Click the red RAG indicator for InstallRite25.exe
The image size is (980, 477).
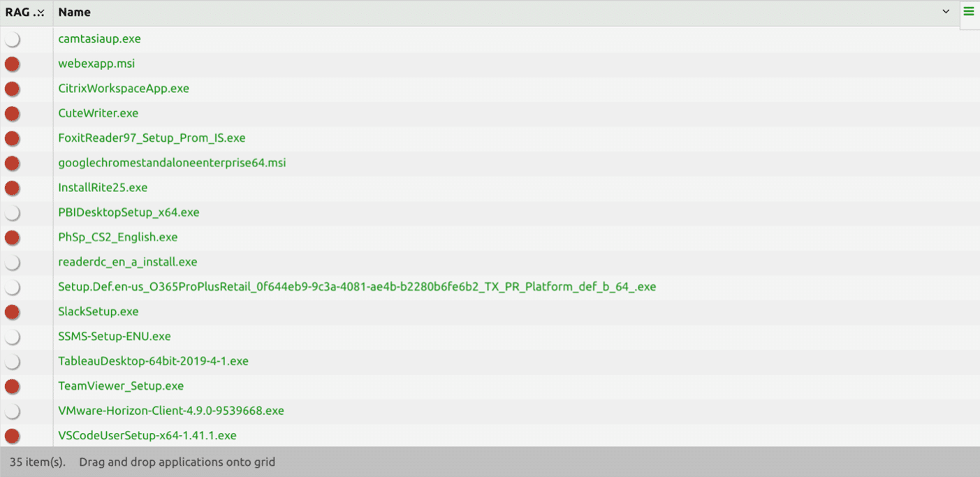point(12,189)
